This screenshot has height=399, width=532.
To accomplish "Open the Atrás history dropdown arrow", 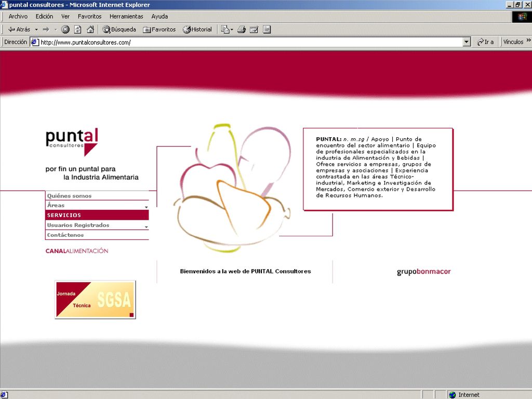I will click(36, 30).
